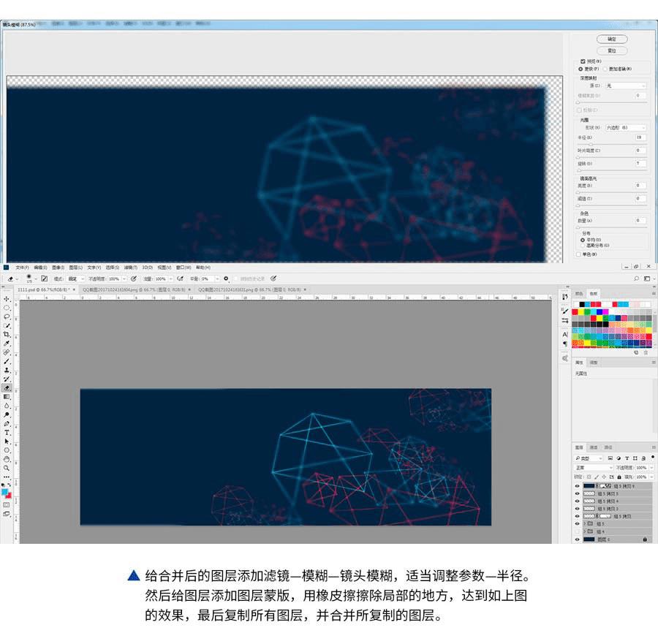Filter layers by type layers (T icon)
The height and width of the screenshot is (644, 658).
click(x=627, y=458)
